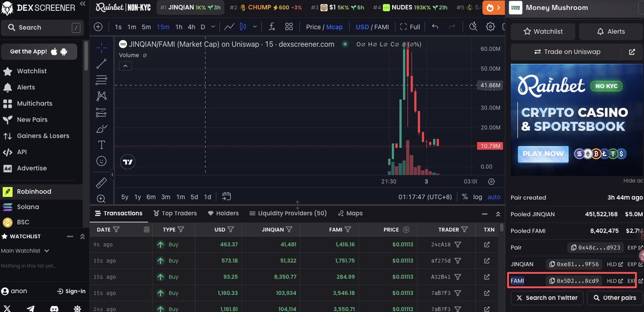The image size is (644, 312).
Task: Collapse the left sidebar with double chevron
Action: (83, 4)
